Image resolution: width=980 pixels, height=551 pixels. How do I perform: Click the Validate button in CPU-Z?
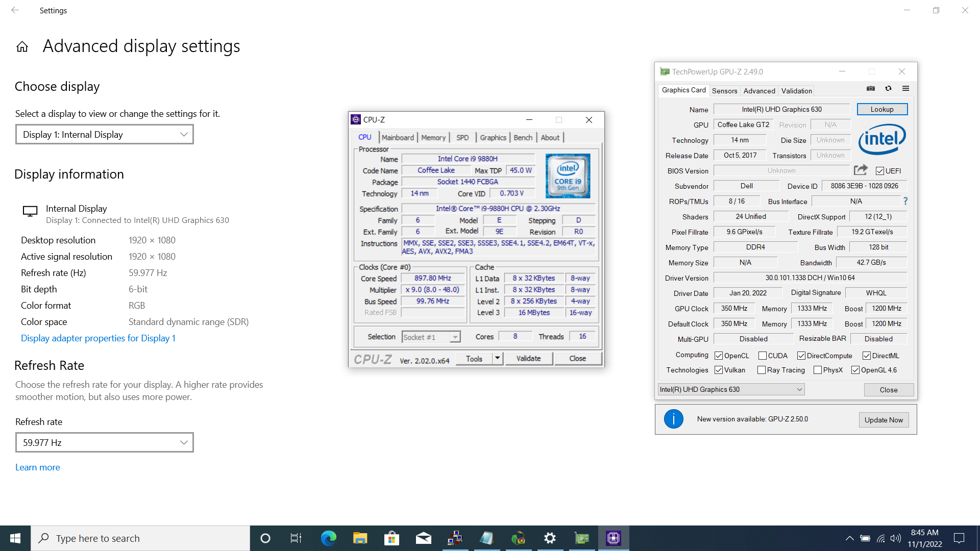528,358
